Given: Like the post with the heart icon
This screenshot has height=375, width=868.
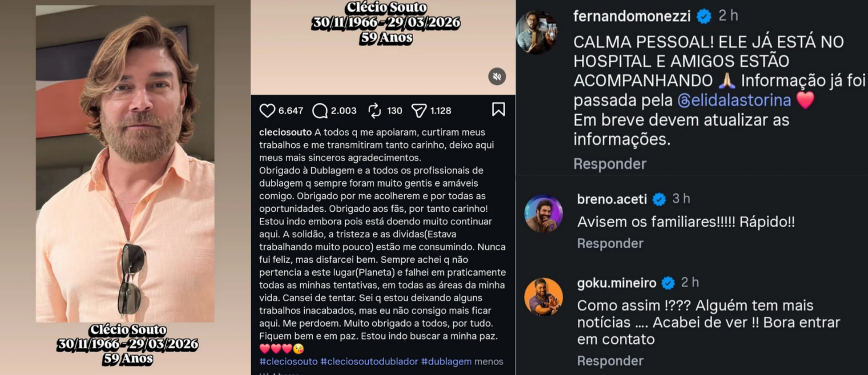Looking at the screenshot, I should click(x=267, y=110).
